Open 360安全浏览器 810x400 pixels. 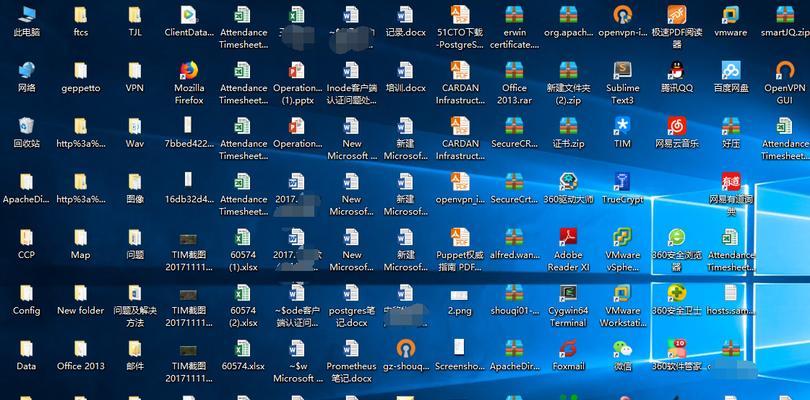pos(677,250)
